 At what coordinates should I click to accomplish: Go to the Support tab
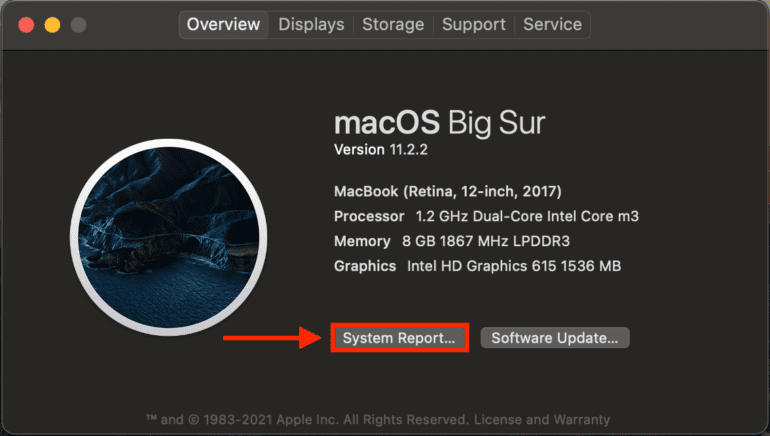476,24
